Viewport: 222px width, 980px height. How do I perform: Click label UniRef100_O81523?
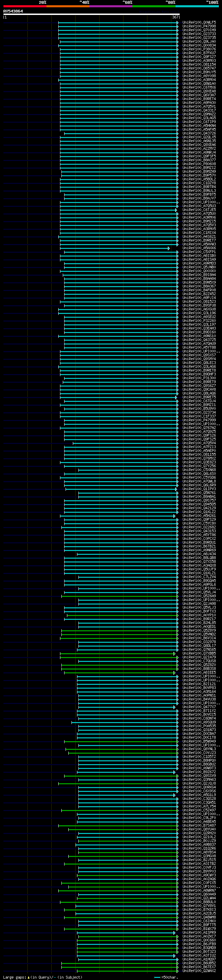pyautogui.click(x=199, y=301)
